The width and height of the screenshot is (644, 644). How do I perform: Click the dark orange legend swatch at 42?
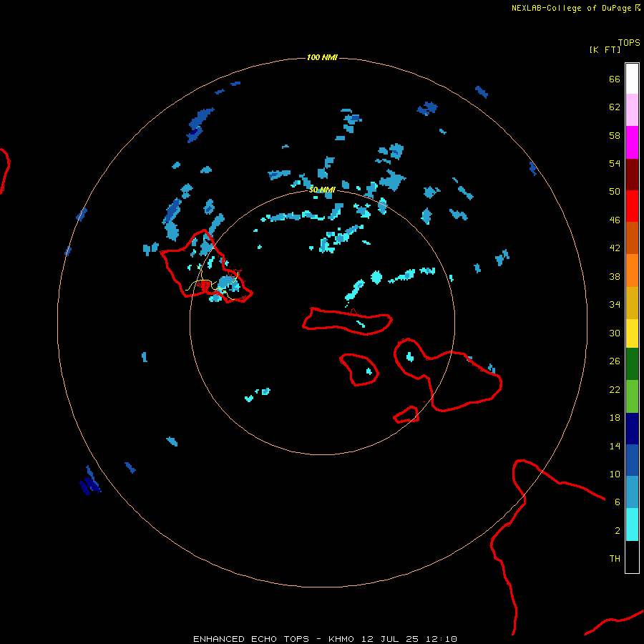point(632,238)
